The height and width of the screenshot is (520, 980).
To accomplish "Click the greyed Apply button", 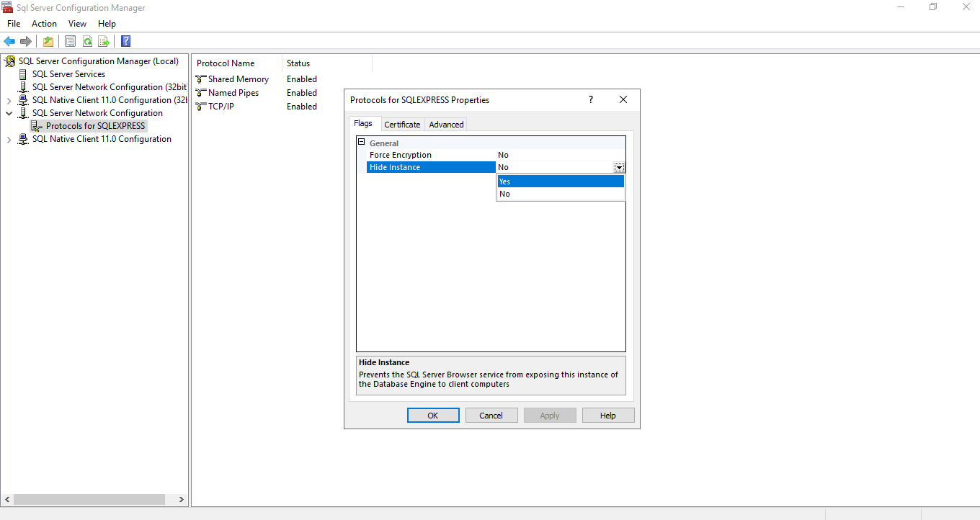I will [550, 416].
